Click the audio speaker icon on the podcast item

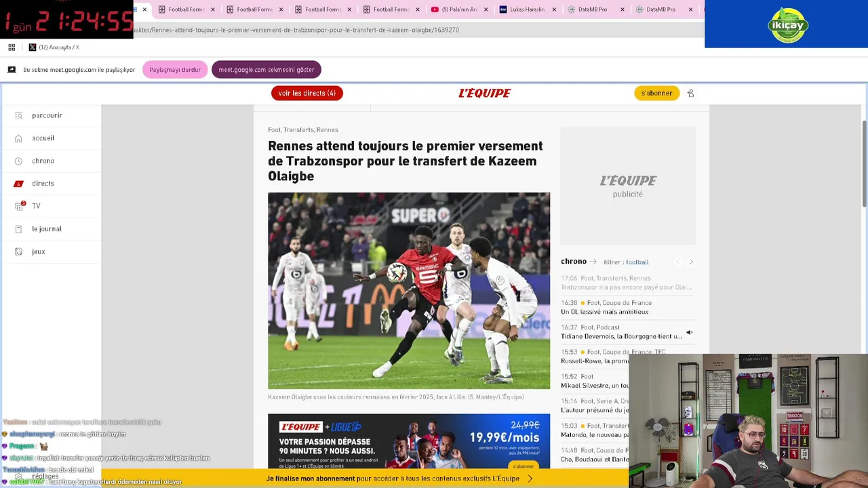tap(689, 333)
